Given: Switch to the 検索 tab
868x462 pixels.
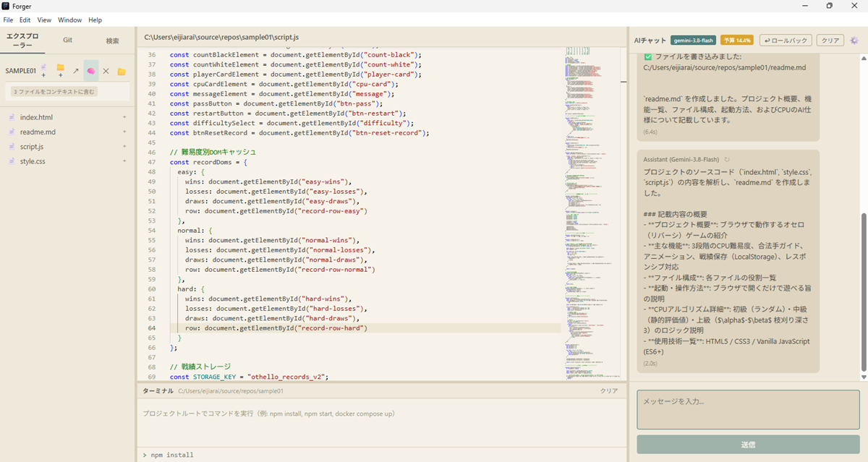Looking at the screenshot, I should click(113, 40).
